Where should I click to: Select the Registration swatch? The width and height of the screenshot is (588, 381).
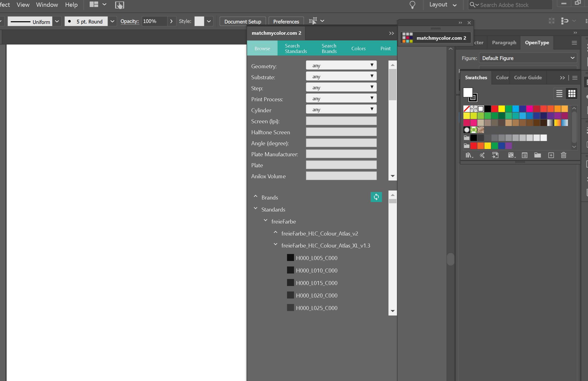[x=473, y=109]
